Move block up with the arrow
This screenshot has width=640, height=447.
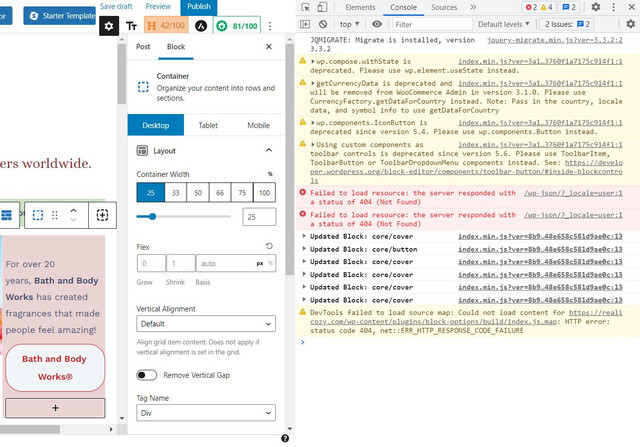coord(73,211)
